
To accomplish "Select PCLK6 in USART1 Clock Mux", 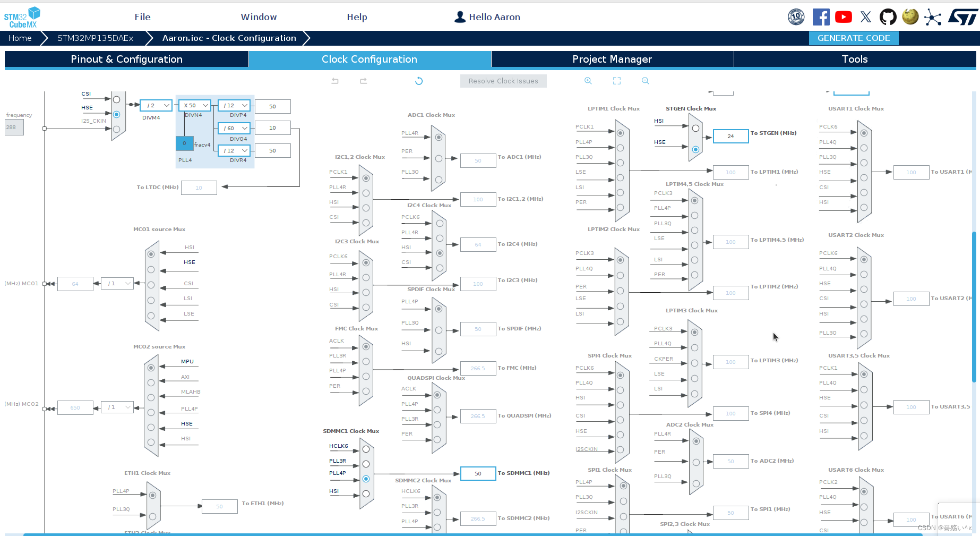I will click(x=864, y=133).
